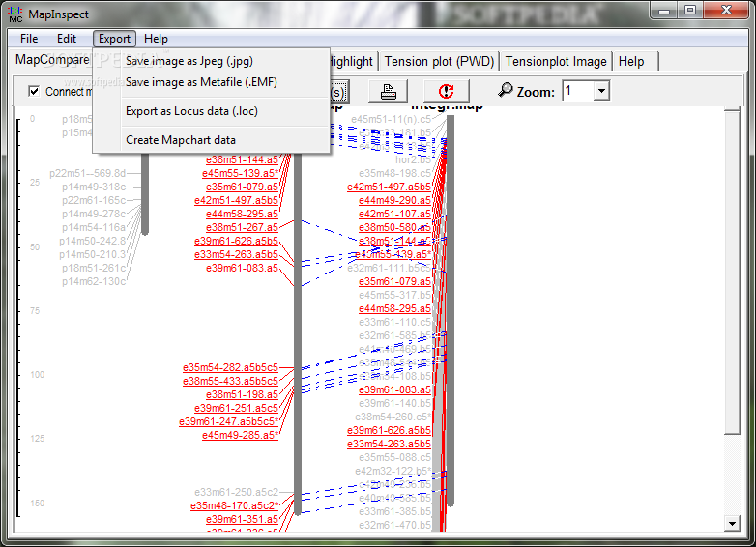Image resolution: width=756 pixels, height=547 pixels.
Task: Click gray marker e33m61-385.b5
Action: click(x=394, y=511)
